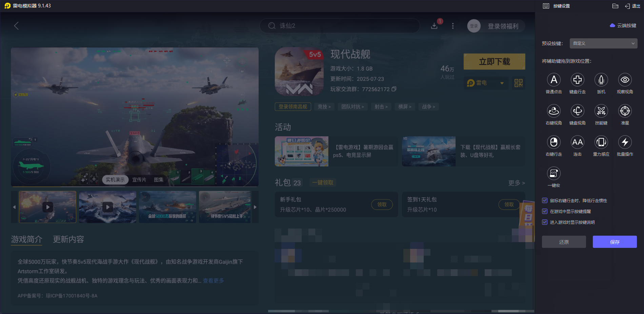Expand the 射击 > tag

(381, 107)
